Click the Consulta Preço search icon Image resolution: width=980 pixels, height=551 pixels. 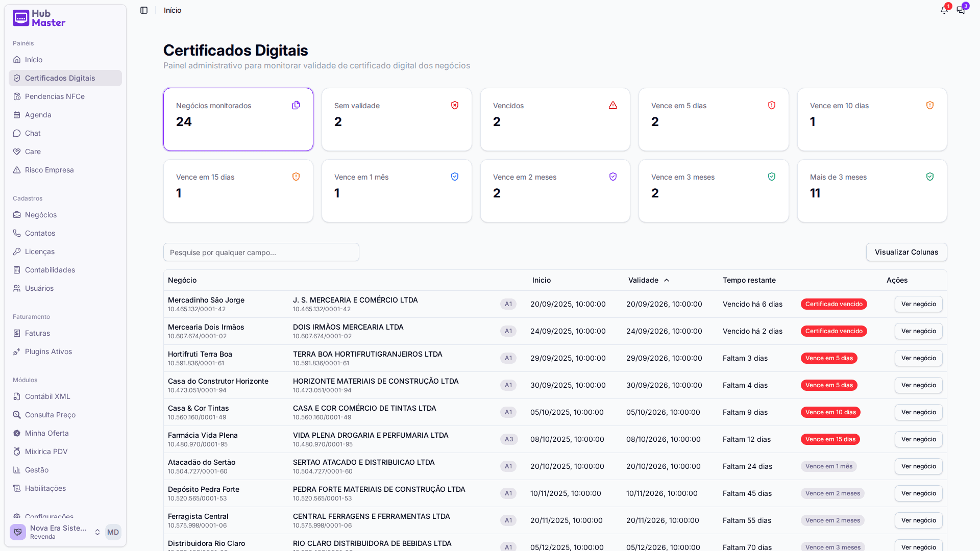coord(17,415)
